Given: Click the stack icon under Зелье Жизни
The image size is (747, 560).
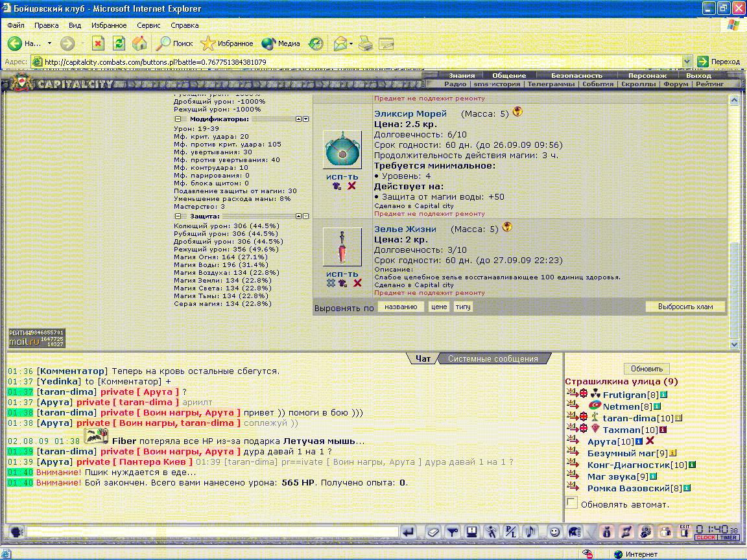Looking at the screenshot, I should coord(331,283).
